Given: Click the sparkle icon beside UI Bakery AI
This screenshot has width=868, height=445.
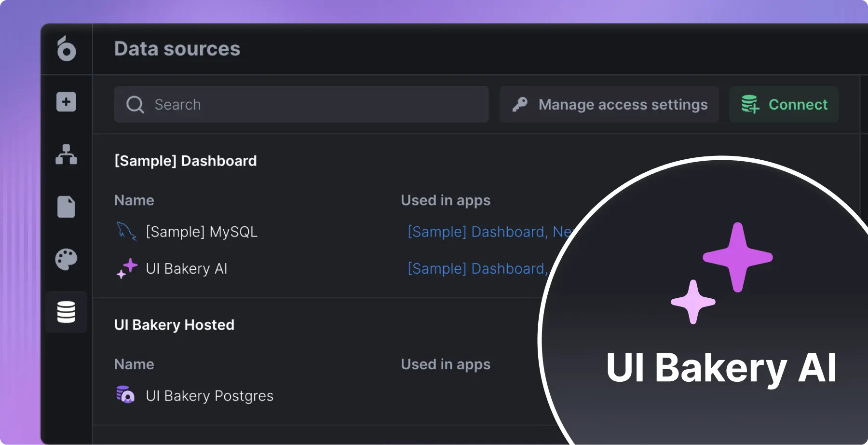Looking at the screenshot, I should pos(127,268).
